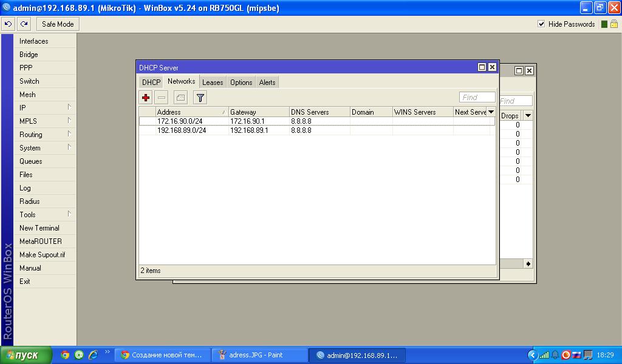Click the green @ quick launch icon

tap(79, 355)
